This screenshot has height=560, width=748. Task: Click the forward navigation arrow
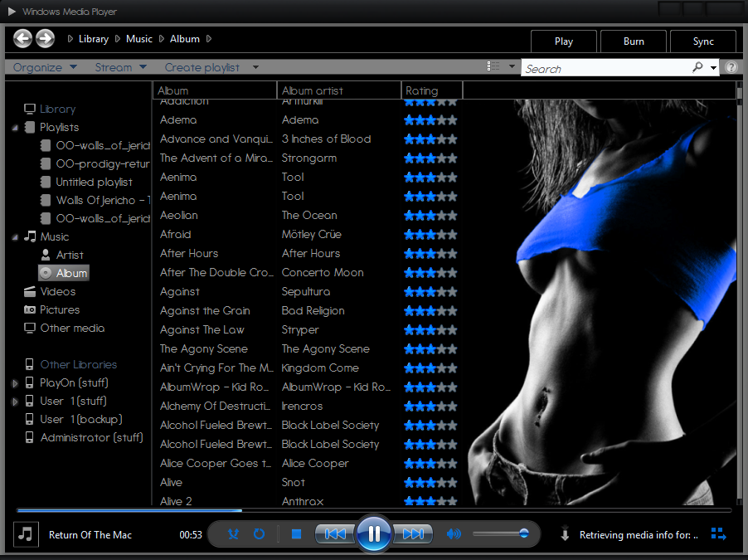pyautogui.click(x=45, y=38)
